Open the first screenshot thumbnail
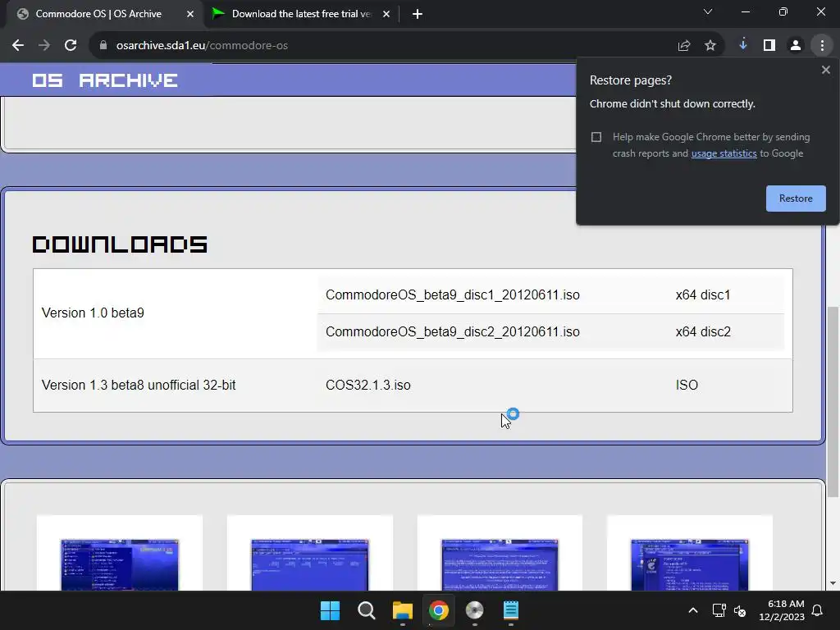 pyautogui.click(x=120, y=564)
